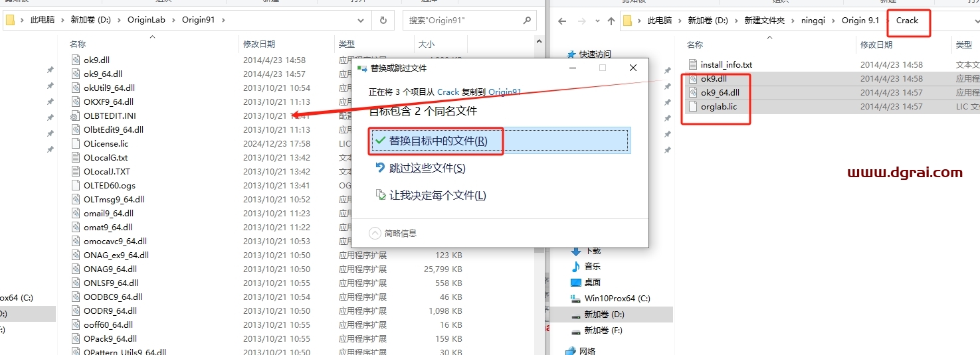
Task: Select omocavc9_64.dll file name
Action: pos(115,241)
